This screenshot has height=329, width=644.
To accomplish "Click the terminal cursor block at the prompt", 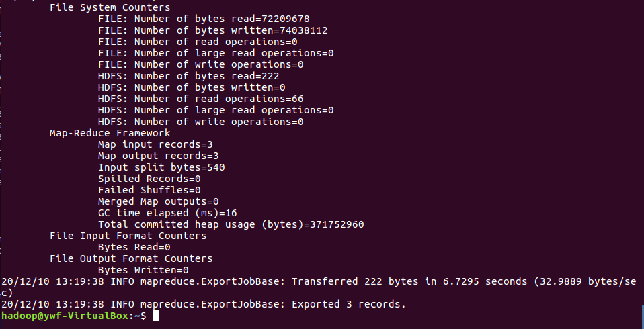I will (x=155, y=316).
